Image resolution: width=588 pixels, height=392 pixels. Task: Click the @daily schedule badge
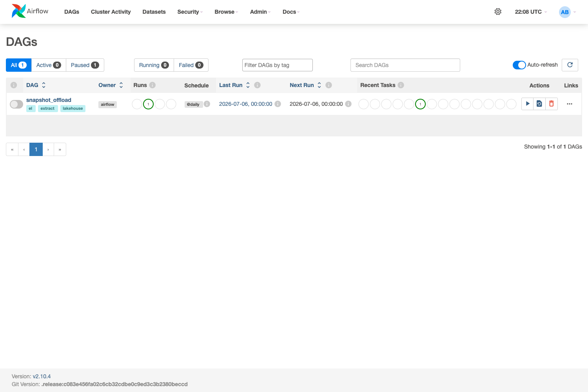(x=193, y=104)
